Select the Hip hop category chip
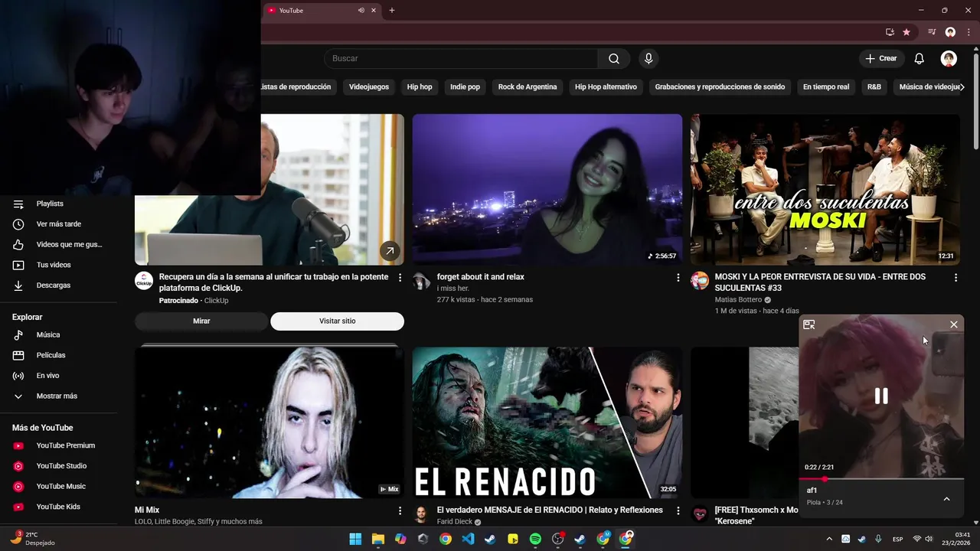Image resolution: width=980 pixels, height=551 pixels. (420, 86)
